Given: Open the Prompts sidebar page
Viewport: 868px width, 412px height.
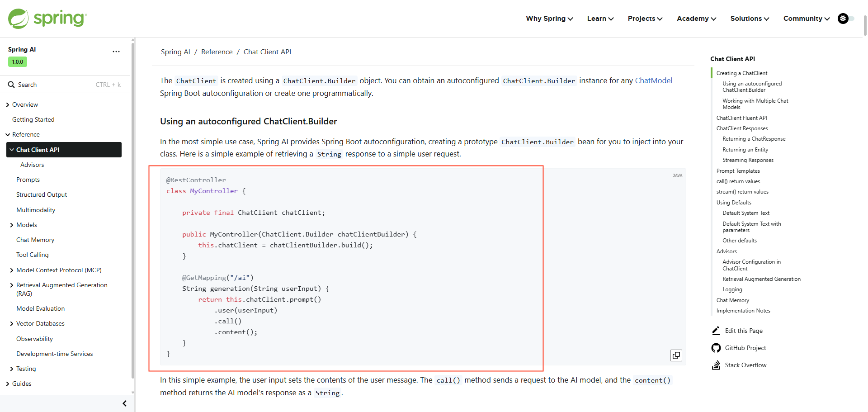Looking at the screenshot, I should [x=28, y=180].
